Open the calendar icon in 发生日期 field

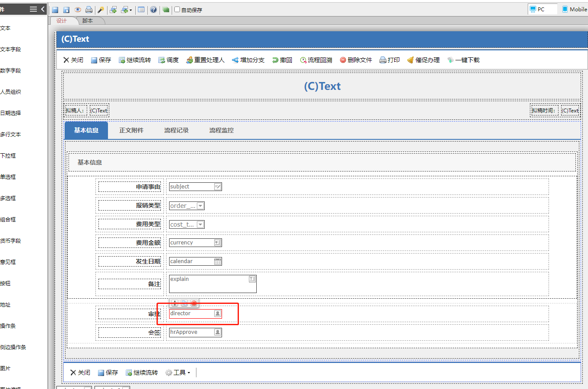tap(218, 261)
